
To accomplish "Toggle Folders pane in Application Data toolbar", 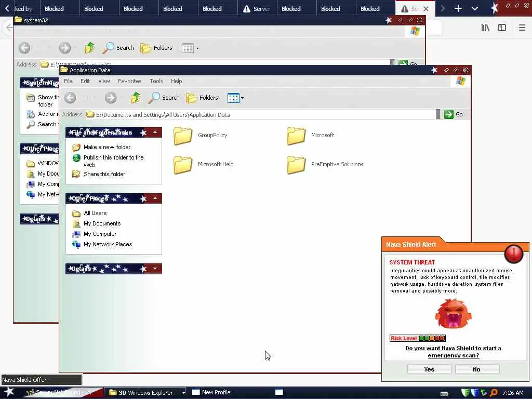I will 202,98.
